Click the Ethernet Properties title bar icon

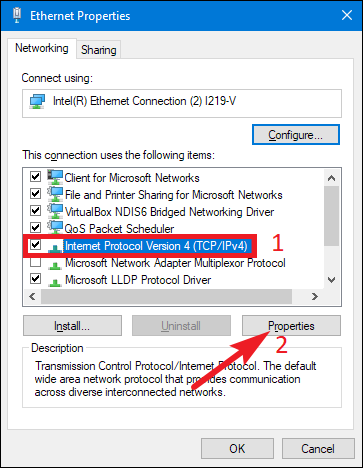click(17, 16)
